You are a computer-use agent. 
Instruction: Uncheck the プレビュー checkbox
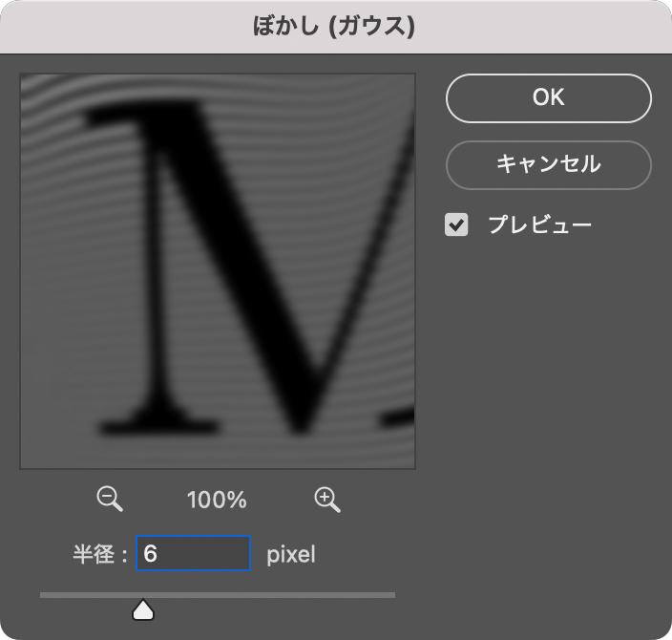pyautogui.click(x=457, y=225)
